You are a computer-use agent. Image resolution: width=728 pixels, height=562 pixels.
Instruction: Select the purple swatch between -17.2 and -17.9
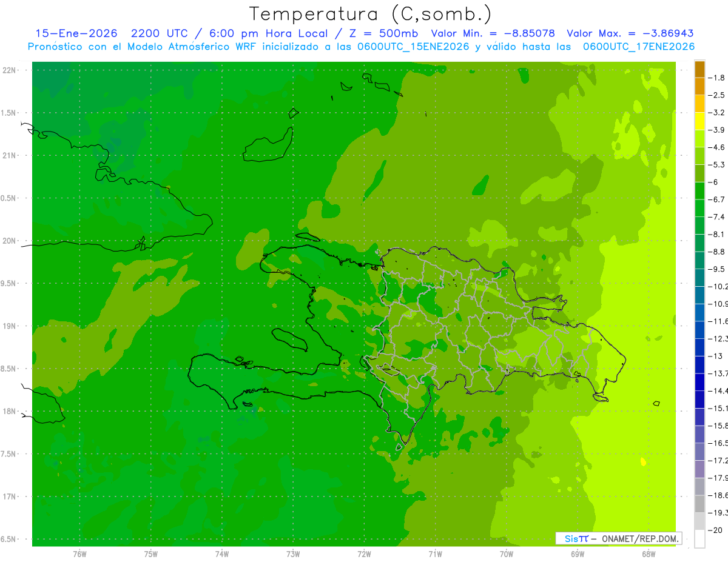[x=699, y=469]
